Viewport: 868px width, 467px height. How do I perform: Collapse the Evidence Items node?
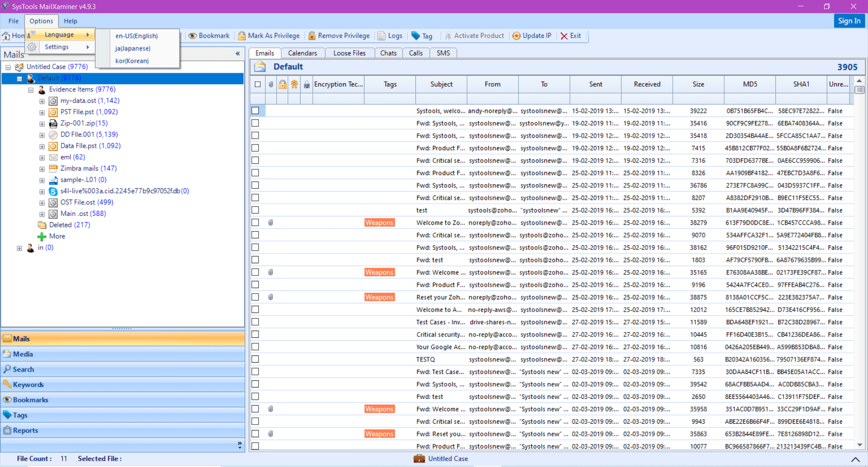[x=31, y=90]
